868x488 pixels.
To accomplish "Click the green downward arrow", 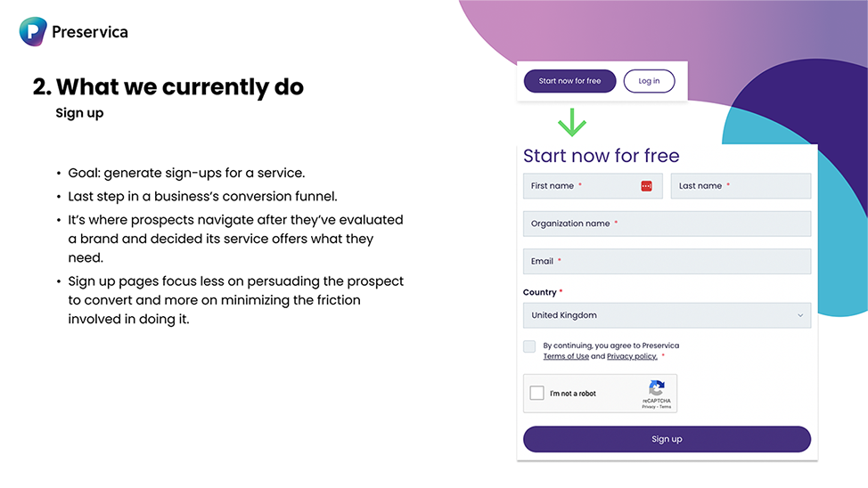I will tap(571, 122).
